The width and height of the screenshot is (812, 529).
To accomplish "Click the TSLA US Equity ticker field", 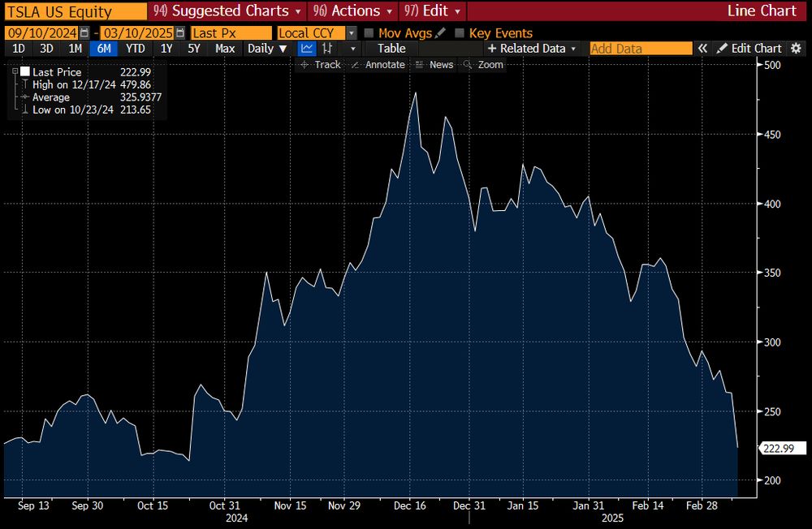I will [x=76, y=11].
